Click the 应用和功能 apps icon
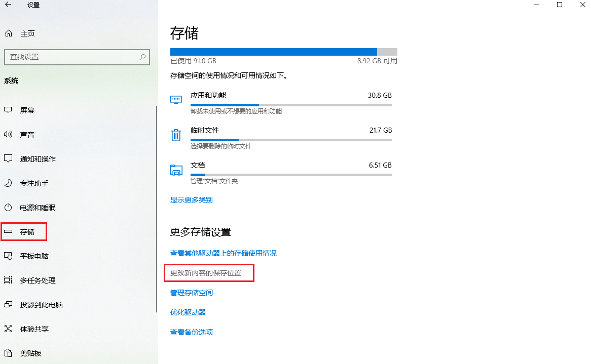 (x=176, y=100)
